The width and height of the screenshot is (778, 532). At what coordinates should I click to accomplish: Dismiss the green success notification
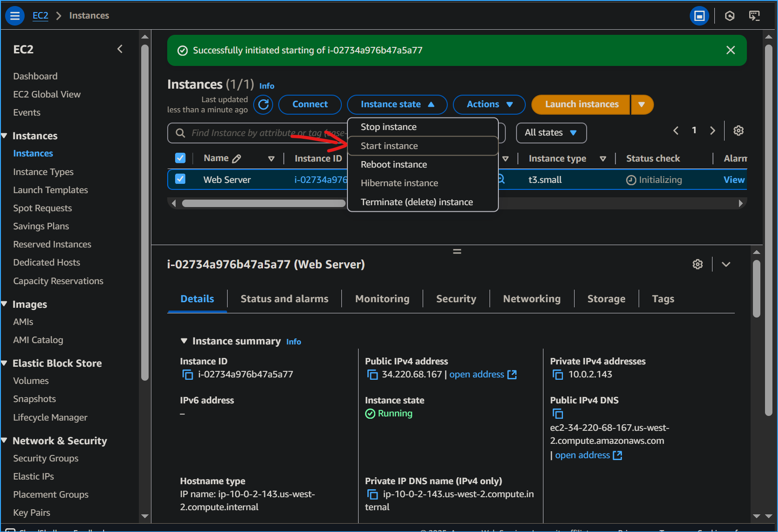[x=730, y=50]
